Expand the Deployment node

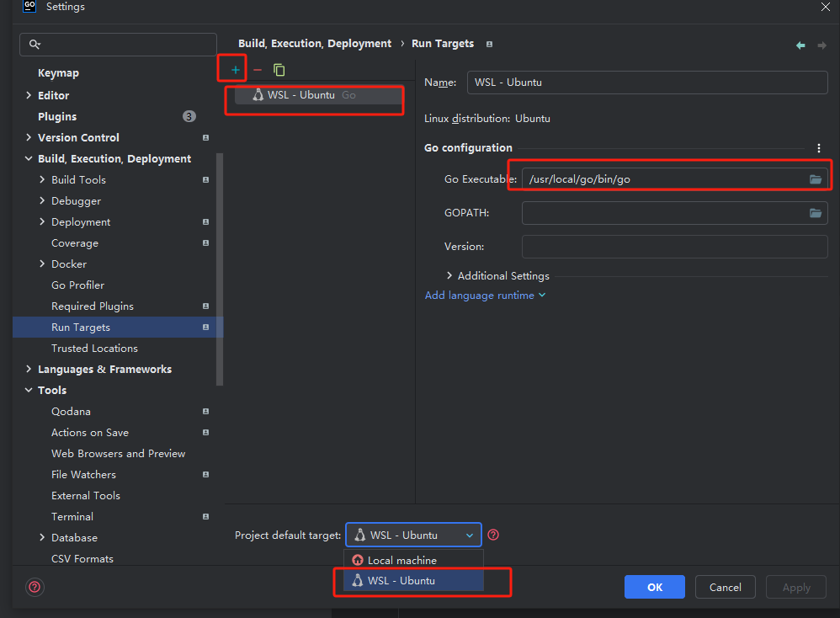pos(42,221)
